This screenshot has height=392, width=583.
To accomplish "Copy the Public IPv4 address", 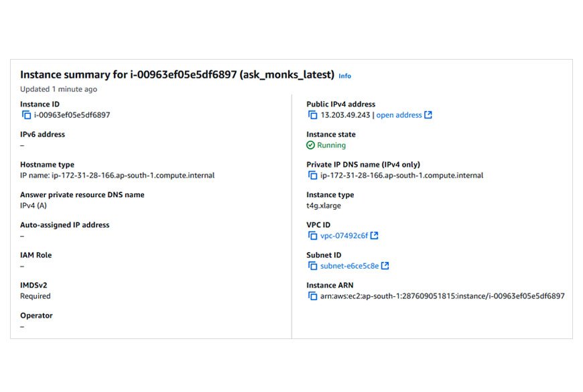I will (x=312, y=115).
